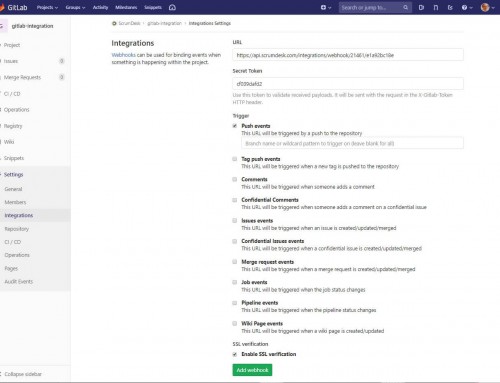Open the Groups dropdown menu
This screenshot has width=500, height=383.
pyautogui.click(x=75, y=7)
